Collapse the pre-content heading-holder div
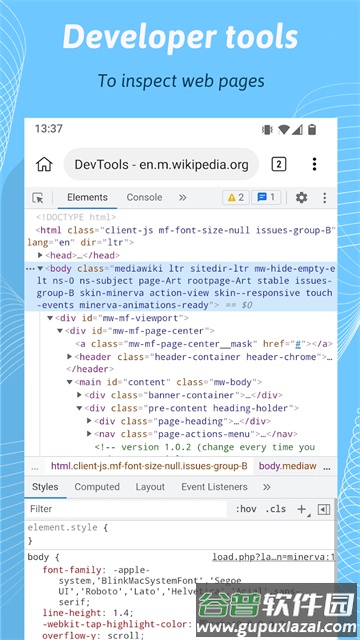 click(79, 408)
